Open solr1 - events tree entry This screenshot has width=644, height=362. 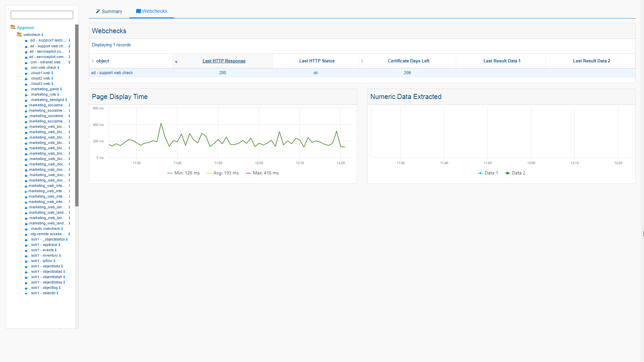43,250
